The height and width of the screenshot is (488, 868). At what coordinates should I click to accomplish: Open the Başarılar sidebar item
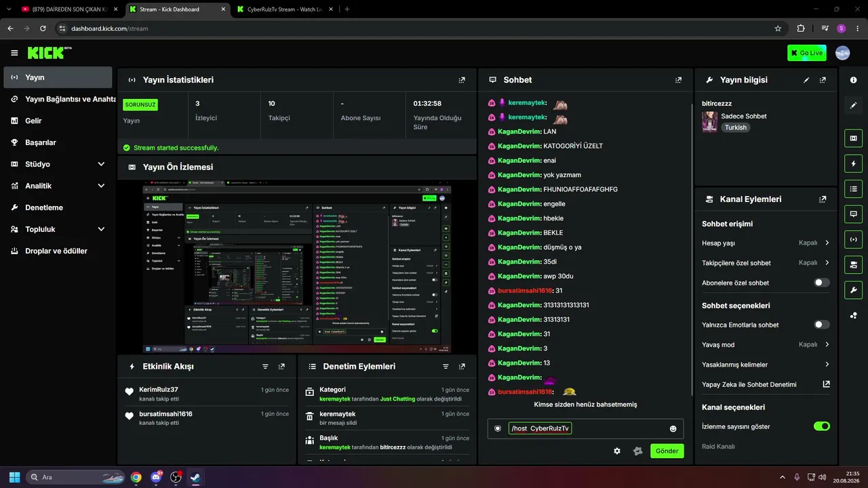[58, 142]
